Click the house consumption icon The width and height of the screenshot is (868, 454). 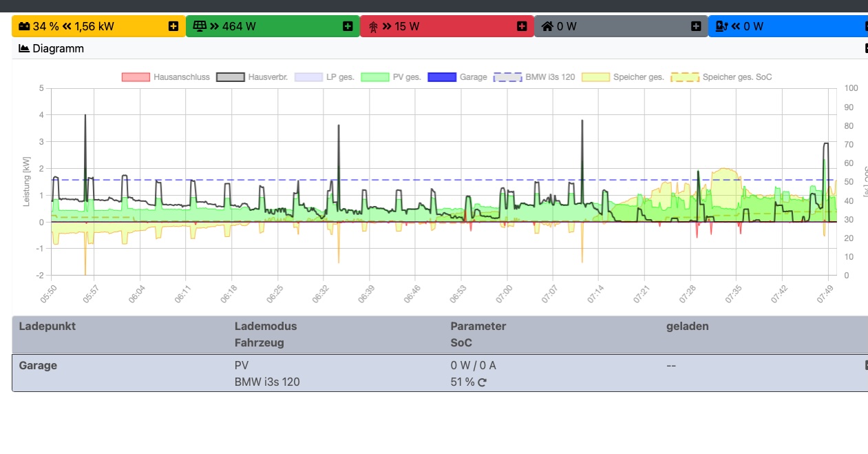[x=547, y=26]
